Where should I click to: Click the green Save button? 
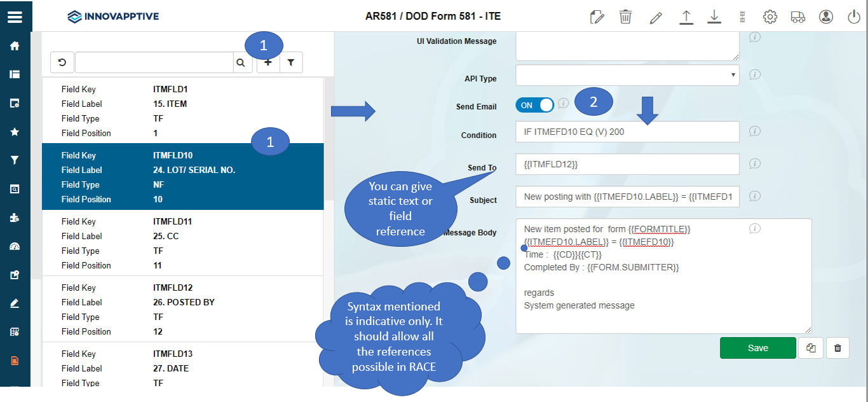757,348
